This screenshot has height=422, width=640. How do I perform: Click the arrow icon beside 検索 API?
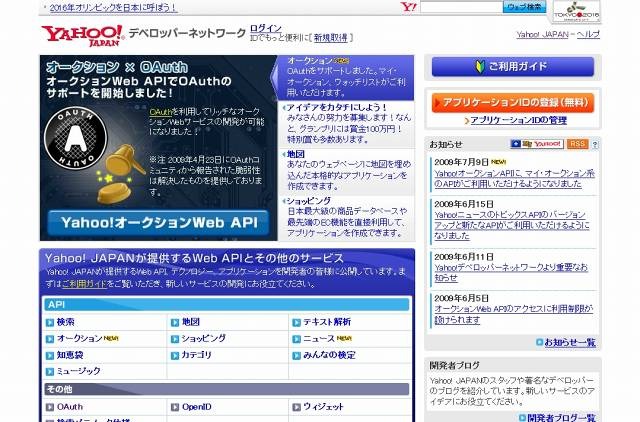coord(50,322)
